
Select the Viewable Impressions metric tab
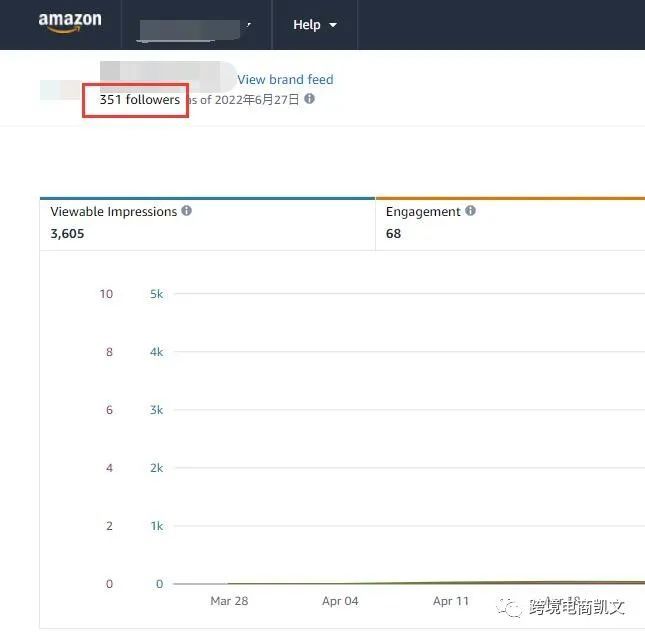(207, 223)
